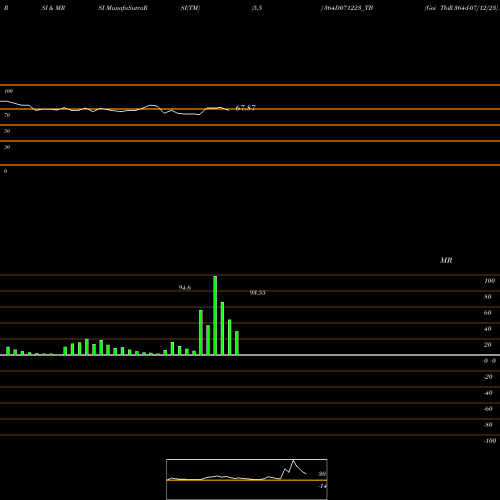Click the 50 label on the RSI axis
The height and width of the screenshot is (500, 500).
[x=7, y=131]
